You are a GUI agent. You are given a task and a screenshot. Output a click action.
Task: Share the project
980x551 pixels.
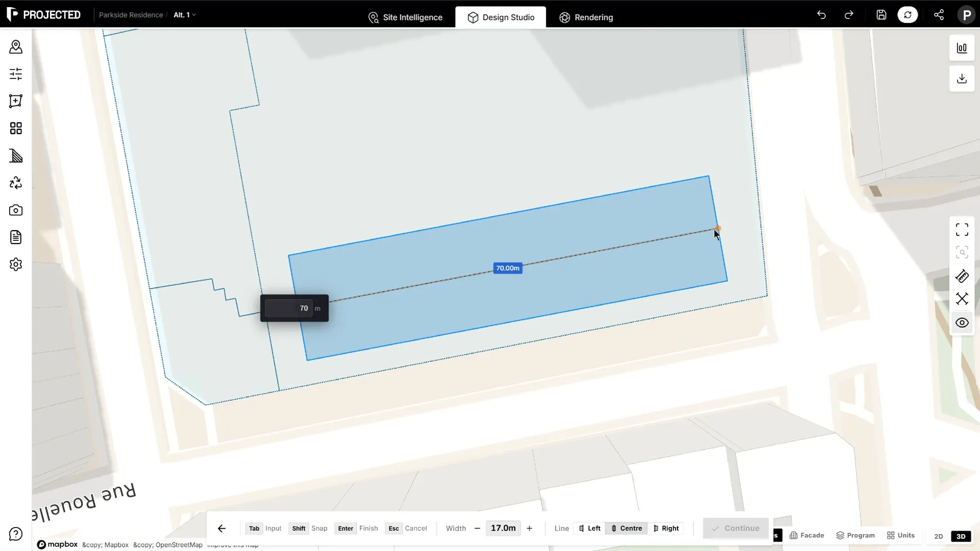tap(939, 15)
